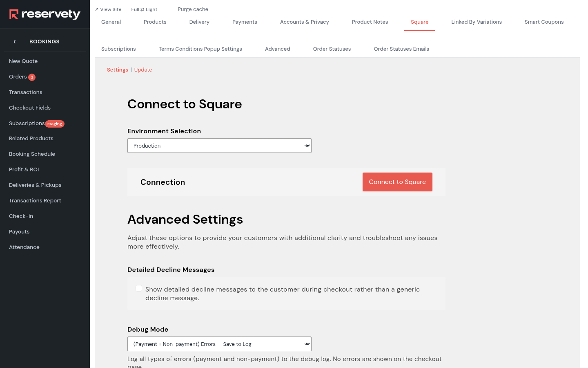Open View Site external link
Screen dimensions: 588x368
[108, 9]
